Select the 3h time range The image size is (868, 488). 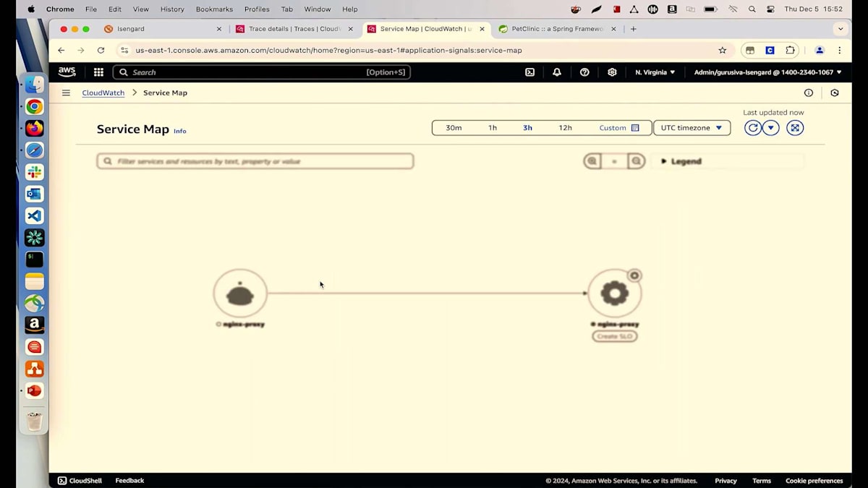pyautogui.click(x=527, y=128)
